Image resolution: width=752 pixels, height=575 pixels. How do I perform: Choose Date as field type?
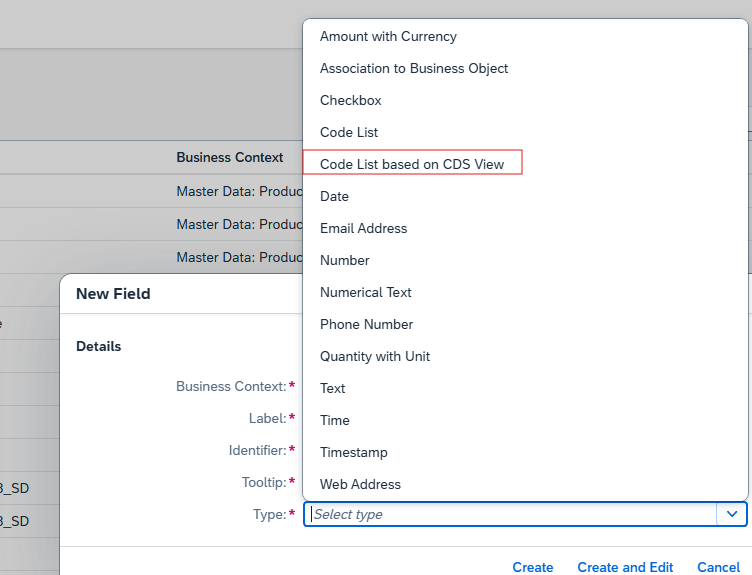(334, 197)
